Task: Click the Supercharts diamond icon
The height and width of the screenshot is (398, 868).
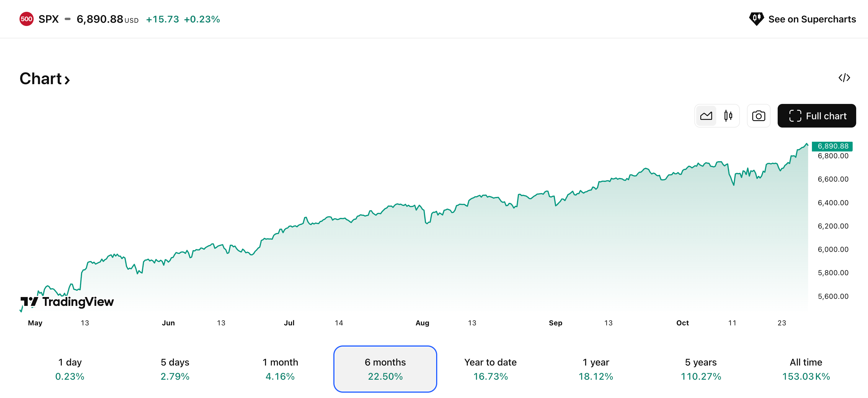Action: coord(757,19)
